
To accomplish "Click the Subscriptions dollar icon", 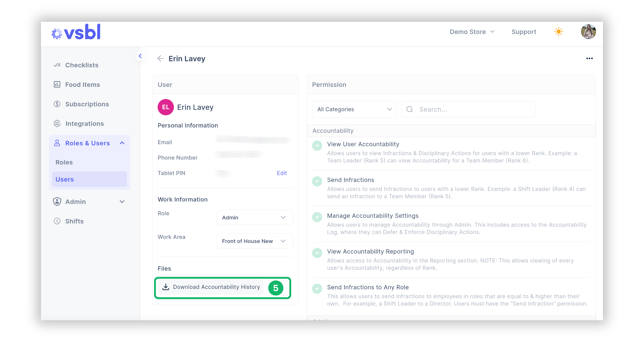I will click(x=57, y=104).
